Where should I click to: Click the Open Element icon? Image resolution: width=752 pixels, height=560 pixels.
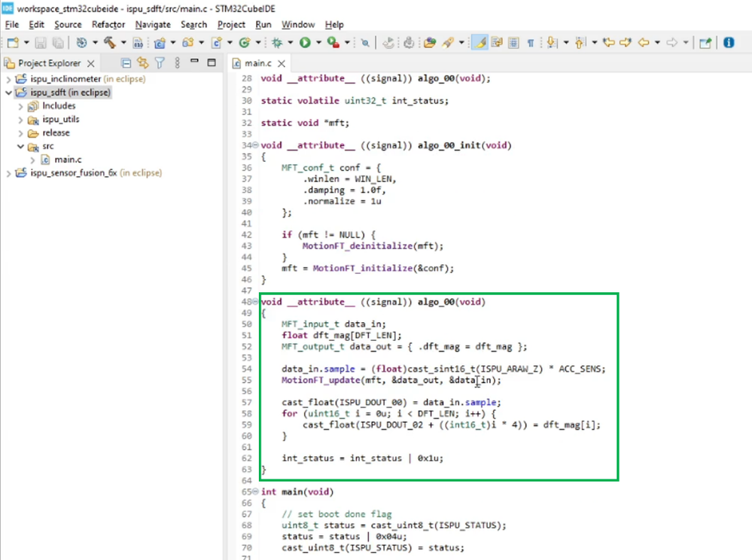click(430, 43)
